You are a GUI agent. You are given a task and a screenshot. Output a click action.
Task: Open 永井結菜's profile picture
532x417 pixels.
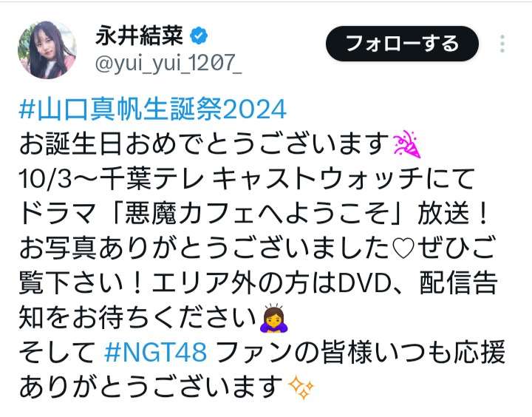tap(47, 50)
